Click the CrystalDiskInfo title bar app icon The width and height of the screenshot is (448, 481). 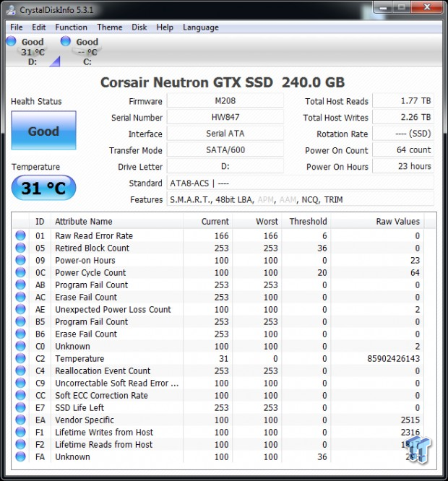tap(11, 10)
